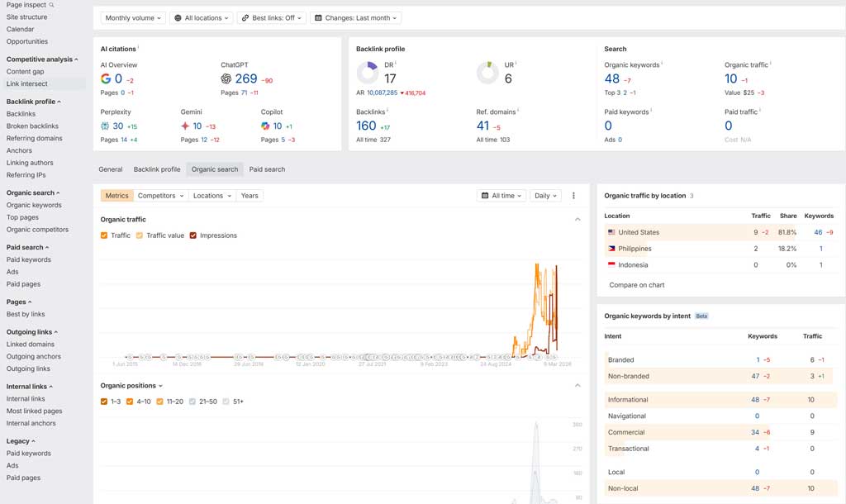Viewport: 846px width, 504px height.
Task: Collapse the Competitive analysis sidebar section
Action: (44, 59)
